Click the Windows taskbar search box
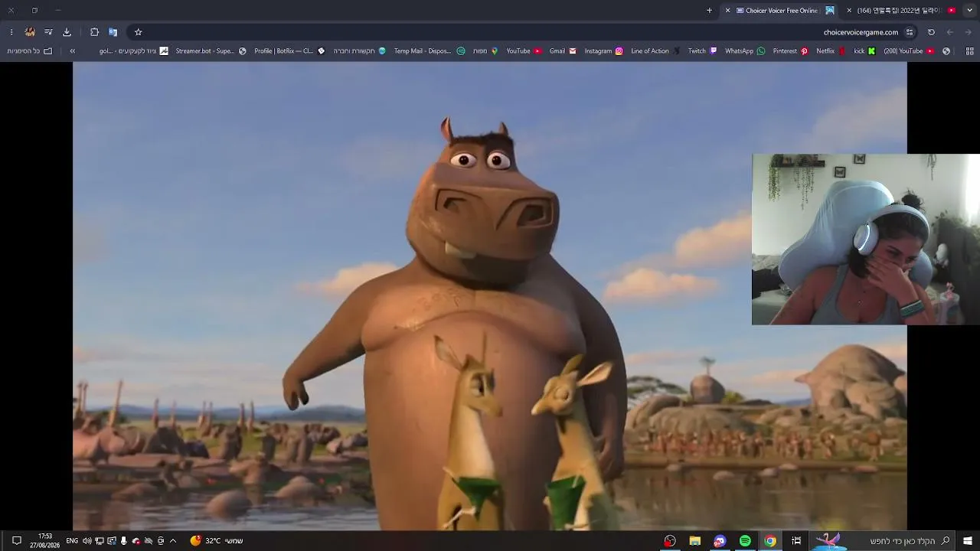This screenshot has width=980, height=551. pyautogui.click(x=883, y=541)
